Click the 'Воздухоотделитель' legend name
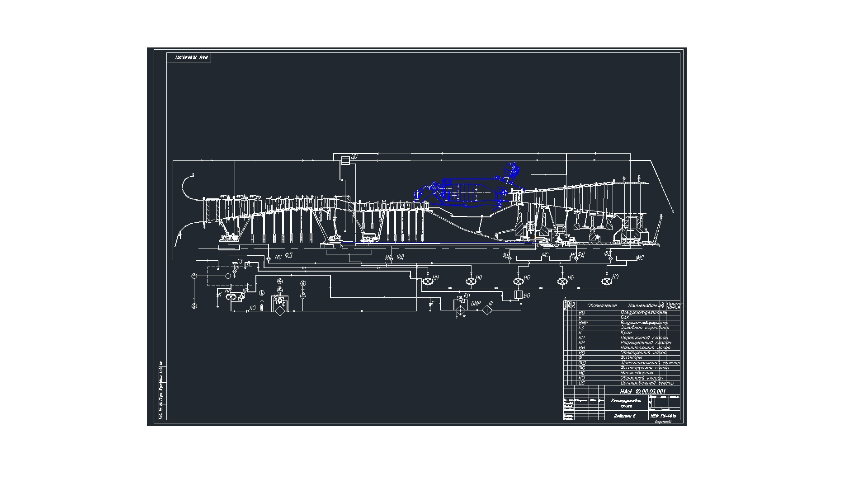Image resolution: width=868 pixels, height=488 pixels. click(644, 312)
